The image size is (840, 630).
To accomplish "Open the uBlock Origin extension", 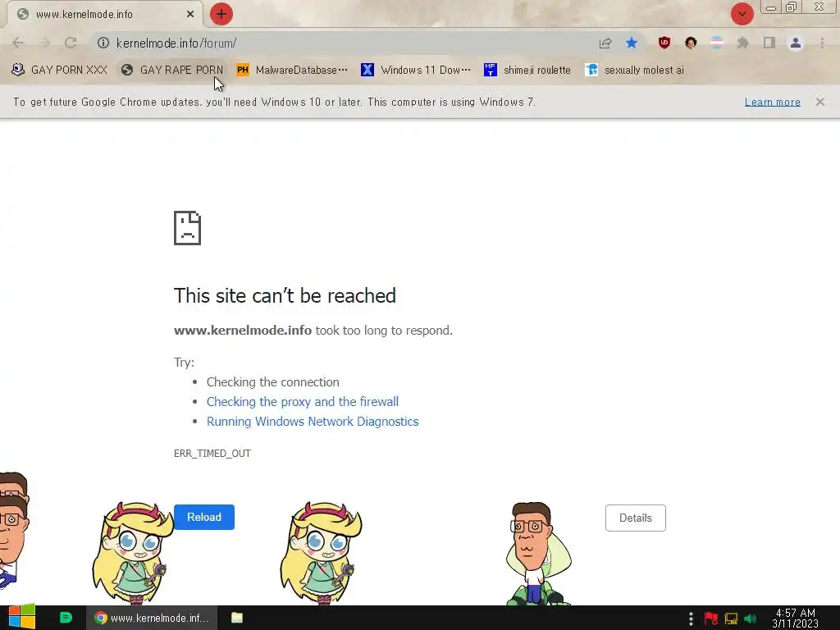I will click(664, 43).
